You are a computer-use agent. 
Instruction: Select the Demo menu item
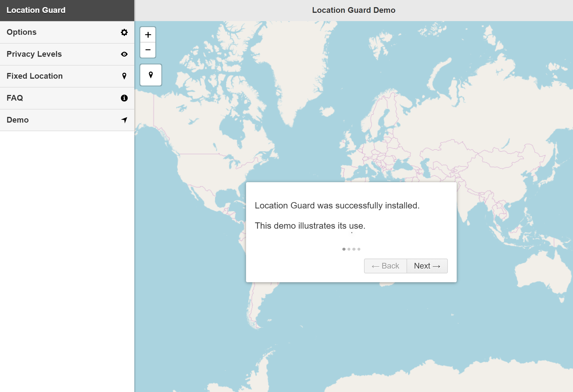click(67, 120)
